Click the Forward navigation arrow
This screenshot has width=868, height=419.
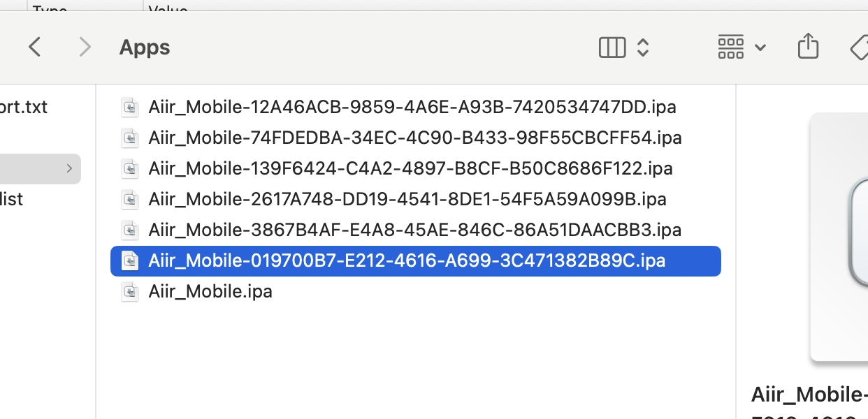tap(85, 47)
